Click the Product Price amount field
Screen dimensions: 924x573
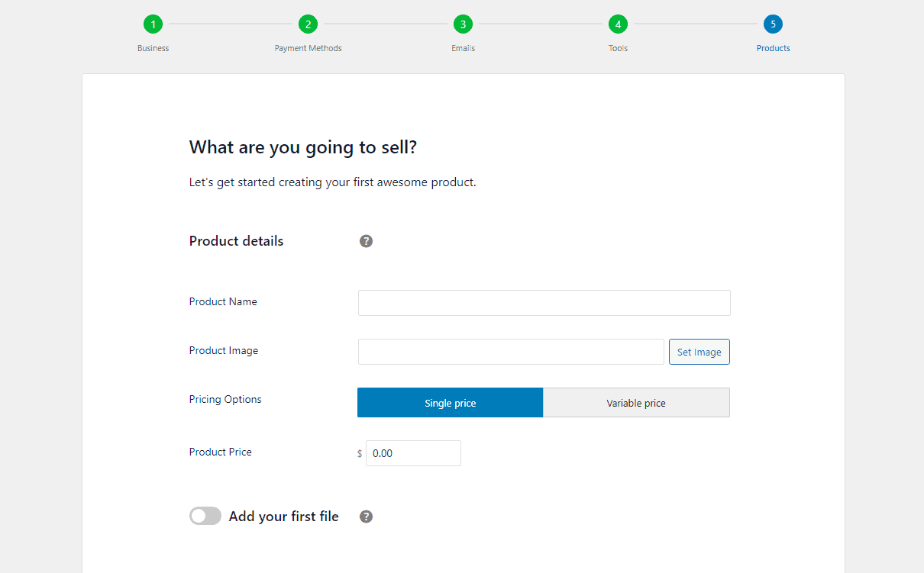click(x=413, y=453)
